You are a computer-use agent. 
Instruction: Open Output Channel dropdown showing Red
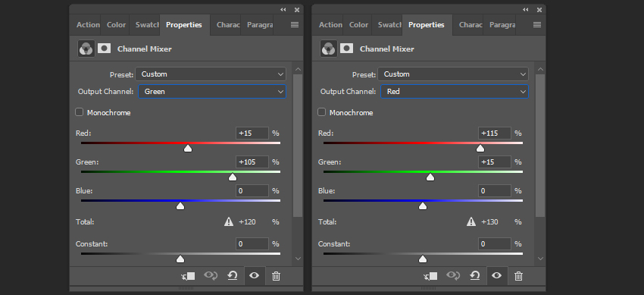455,92
